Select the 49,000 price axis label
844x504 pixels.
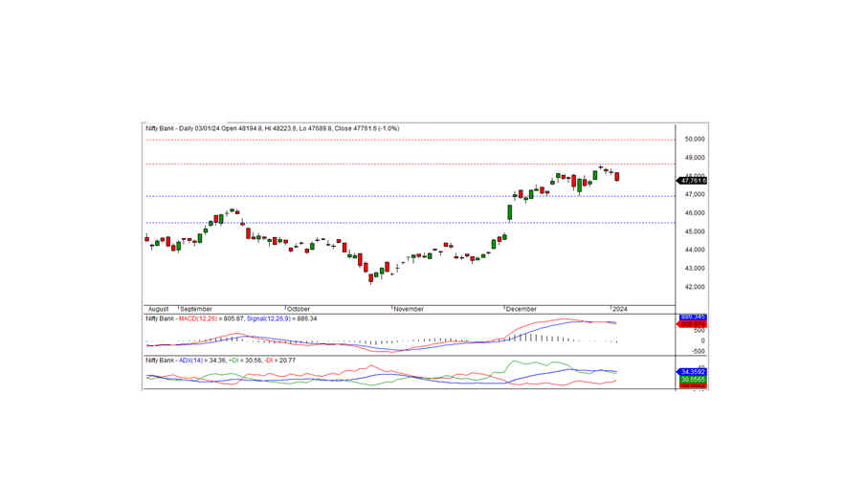pos(695,158)
